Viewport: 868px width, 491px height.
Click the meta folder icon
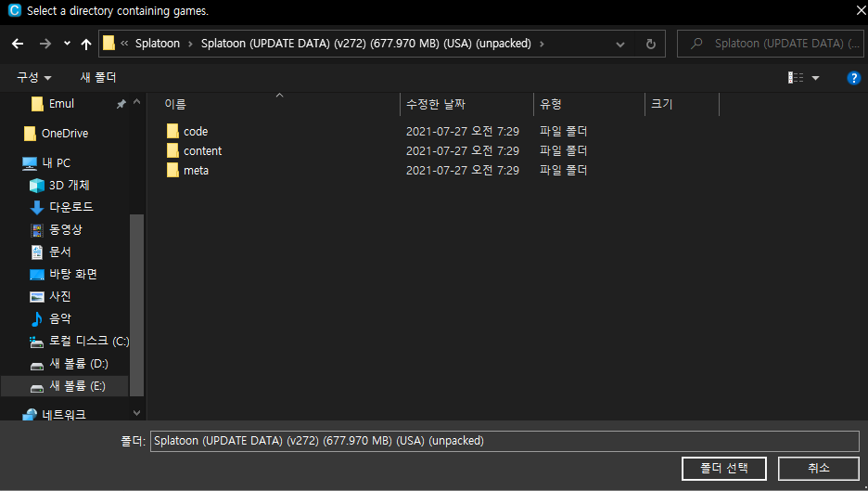tap(172, 170)
